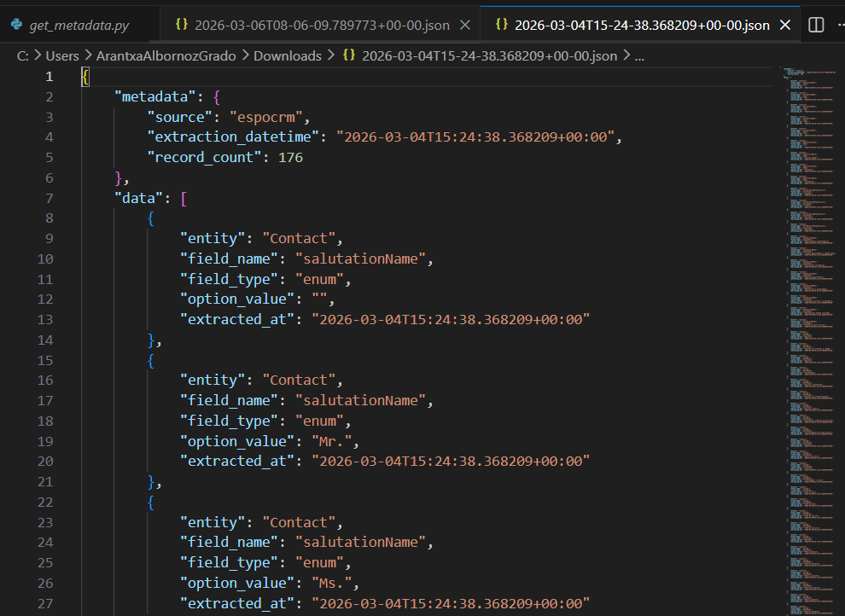Open the trailing ellipsis breadcrumb symbol
Screen dimensions: 845x616
pos(640,55)
